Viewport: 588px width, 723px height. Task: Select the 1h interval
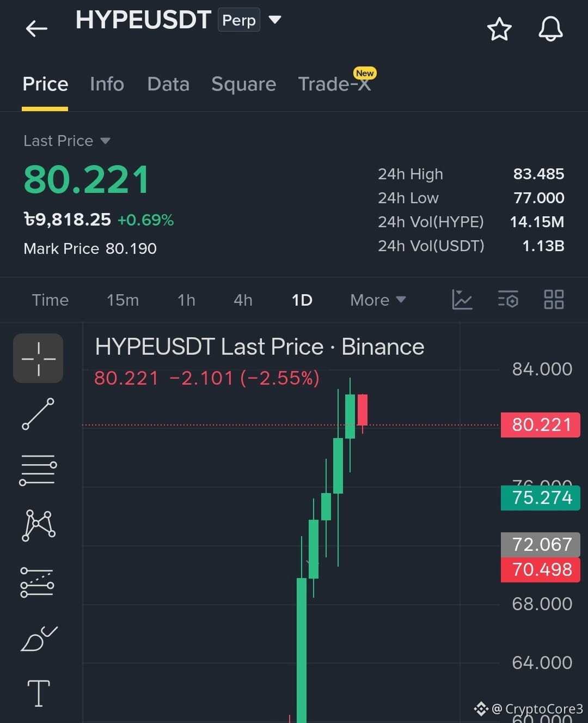coord(186,300)
